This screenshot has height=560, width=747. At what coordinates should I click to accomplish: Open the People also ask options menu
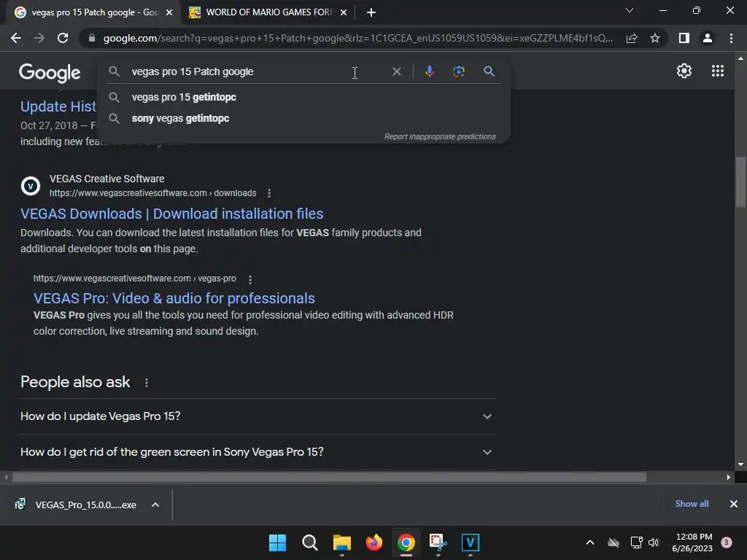tap(146, 383)
